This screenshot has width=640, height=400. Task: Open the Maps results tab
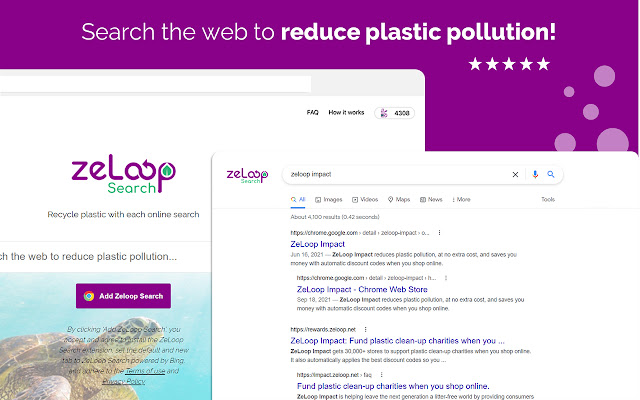tap(399, 199)
